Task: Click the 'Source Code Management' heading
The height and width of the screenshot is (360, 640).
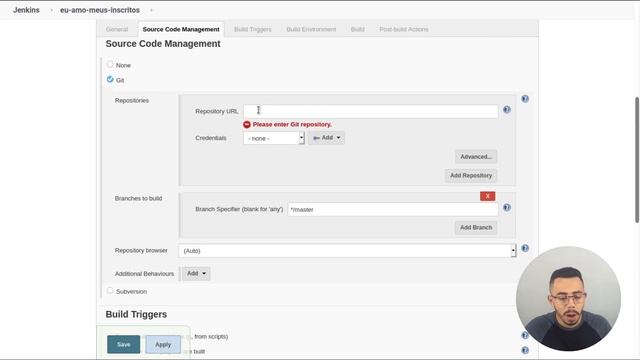Action: coord(163,44)
